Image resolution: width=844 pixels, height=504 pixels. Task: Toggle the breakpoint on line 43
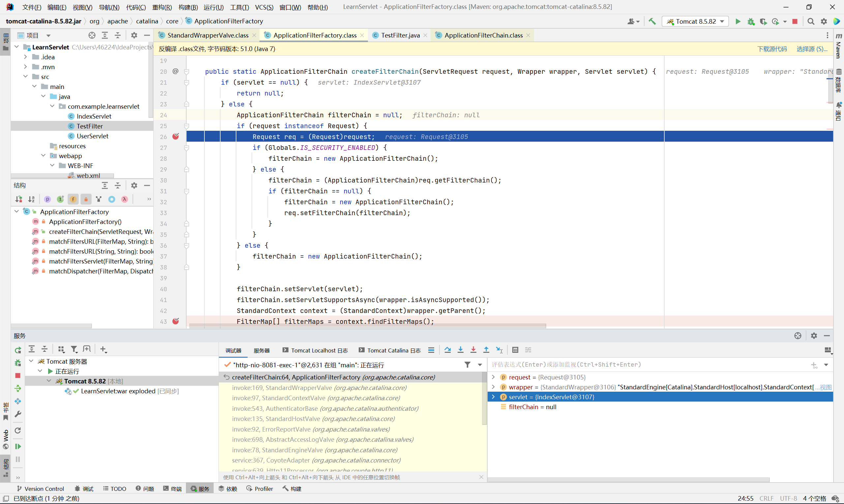click(x=175, y=321)
